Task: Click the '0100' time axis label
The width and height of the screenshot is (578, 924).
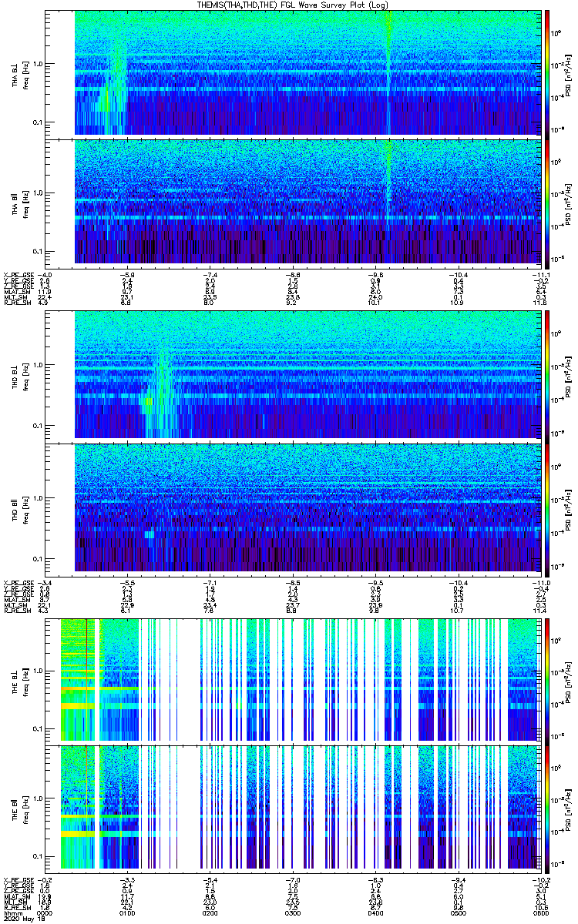Action: 127,913
